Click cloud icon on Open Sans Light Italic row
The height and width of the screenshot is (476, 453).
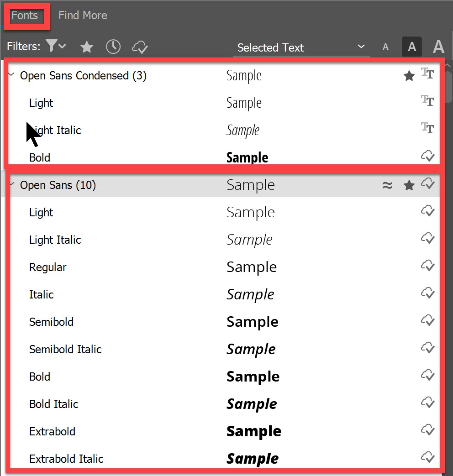[x=428, y=238]
